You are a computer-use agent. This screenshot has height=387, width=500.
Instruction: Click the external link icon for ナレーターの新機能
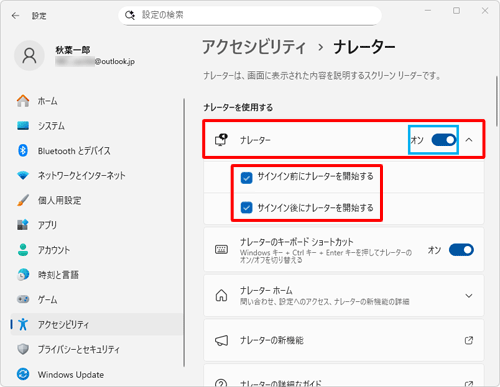(x=469, y=340)
